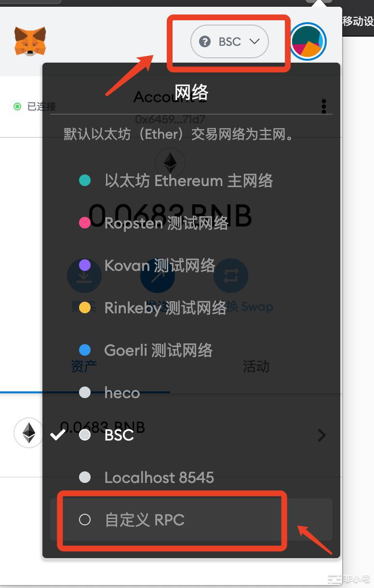This screenshot has height=588, width=374.
Task: Select the heco network option
Action: pyautogui.click(x=122, y=393)
